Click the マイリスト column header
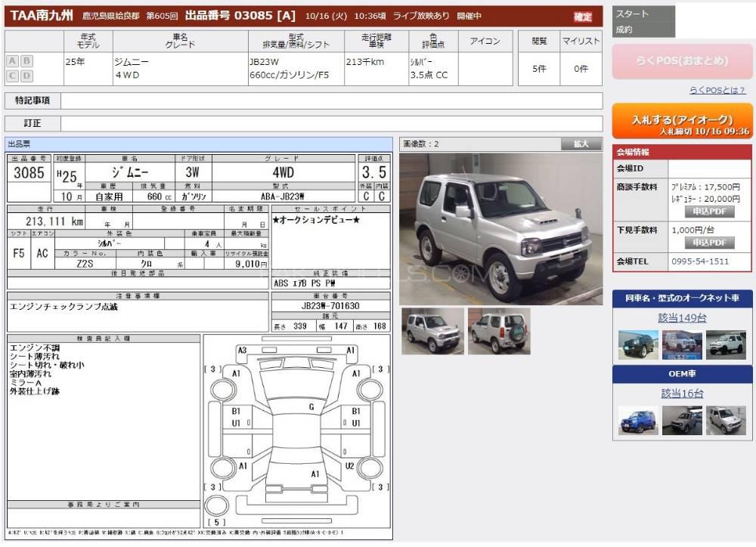 point(581,42)
